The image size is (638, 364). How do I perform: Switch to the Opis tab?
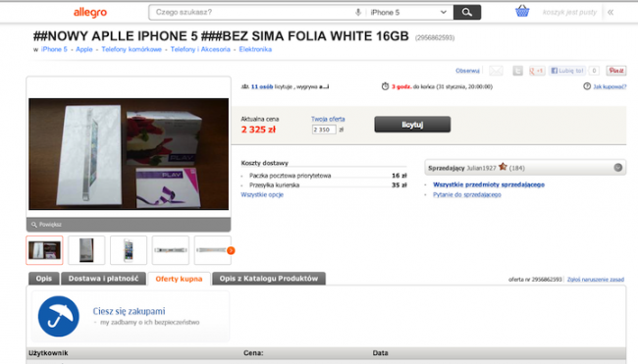44,279
